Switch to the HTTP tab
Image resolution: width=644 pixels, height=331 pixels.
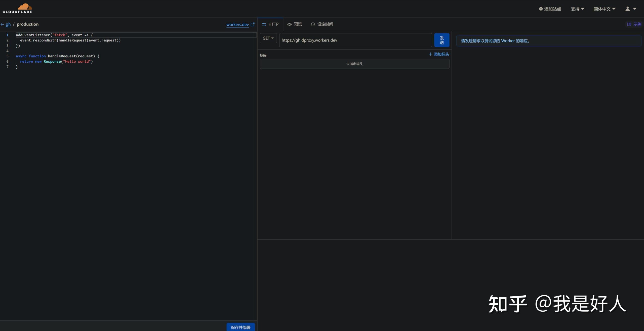pyautogui.click(x=270, y=24)
